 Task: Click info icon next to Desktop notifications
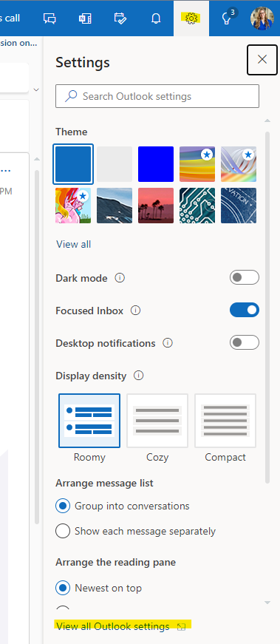[168, 343]
